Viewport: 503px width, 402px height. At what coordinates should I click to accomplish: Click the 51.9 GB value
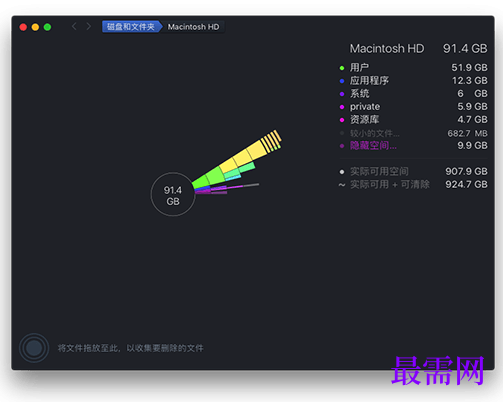pyautogui.click(x=469, y=68)
